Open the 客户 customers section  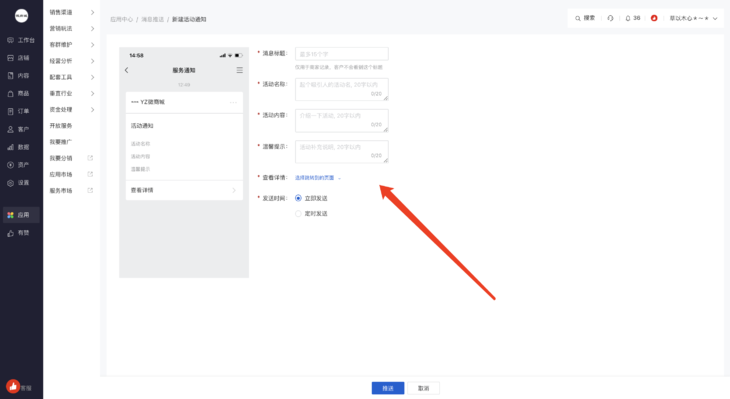point(19,129)
